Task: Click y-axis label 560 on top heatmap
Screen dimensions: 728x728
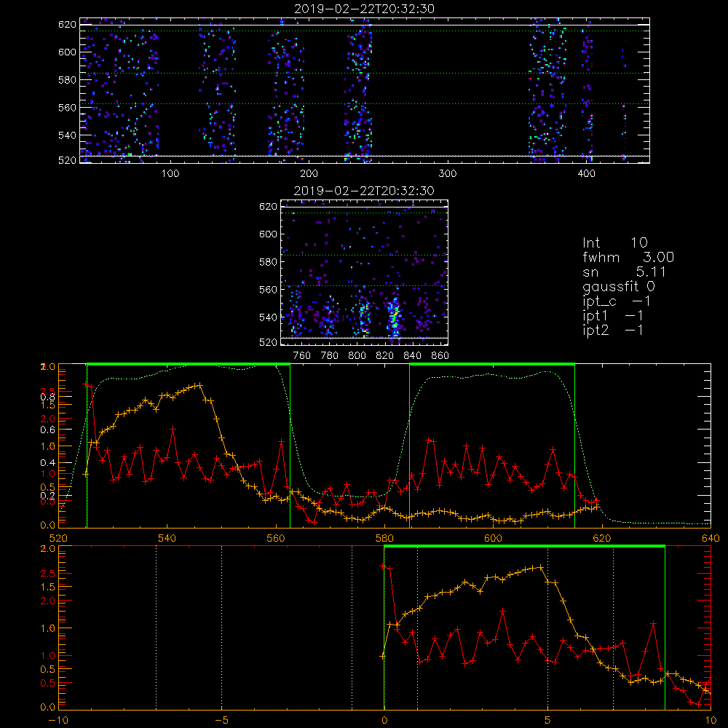Action: tap(67, 107)
